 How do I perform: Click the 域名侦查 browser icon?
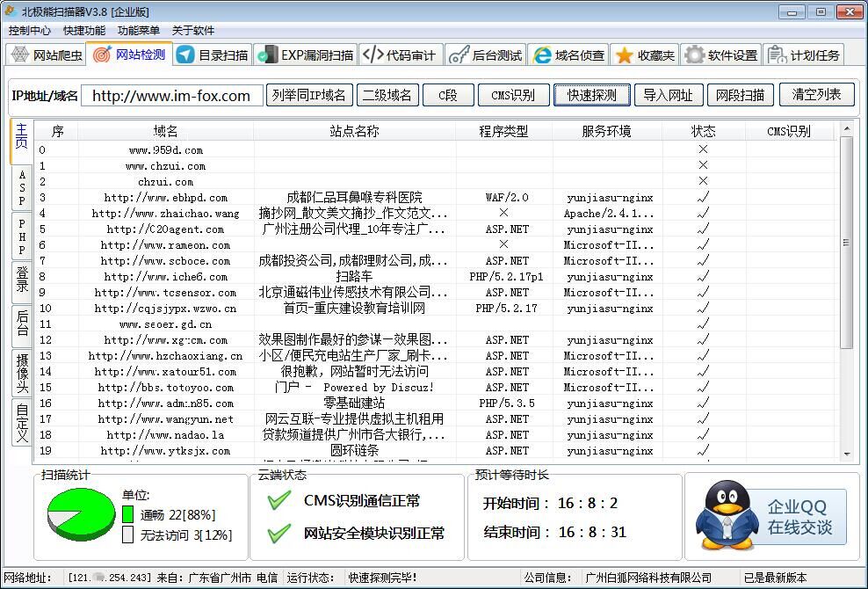click(542, 55)
